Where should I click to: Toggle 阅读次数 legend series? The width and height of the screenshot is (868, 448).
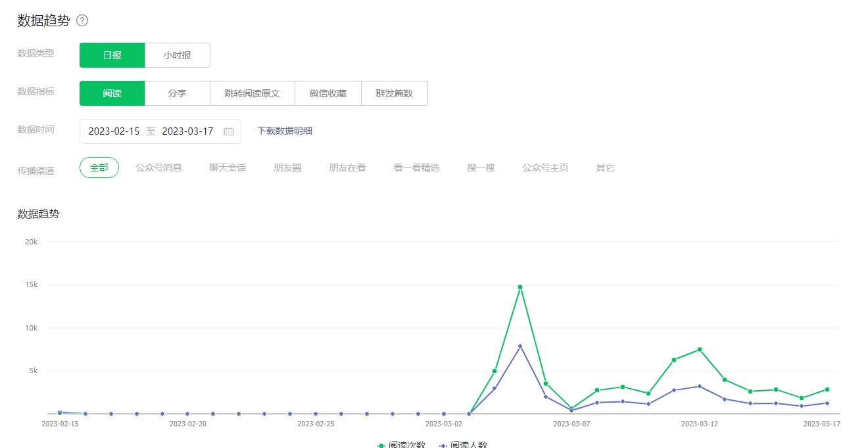pos(401,445)
